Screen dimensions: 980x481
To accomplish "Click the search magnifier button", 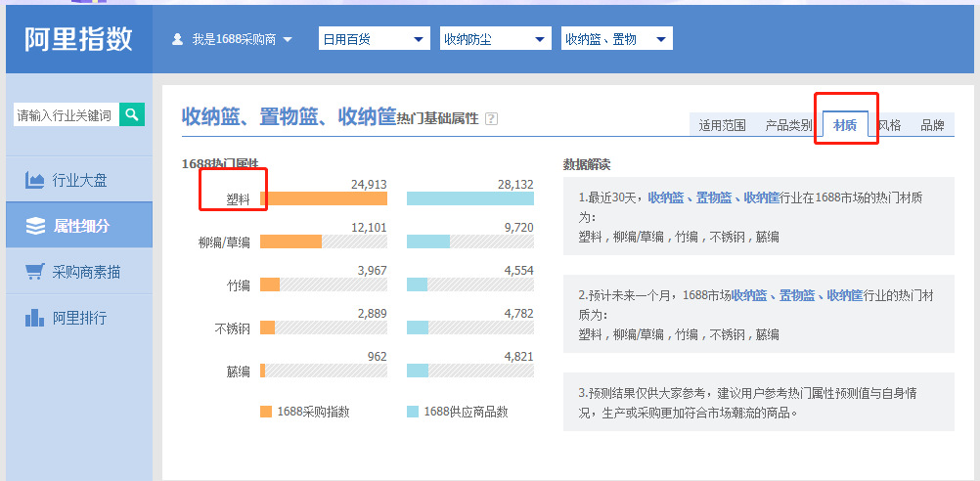I will (132, 114).
